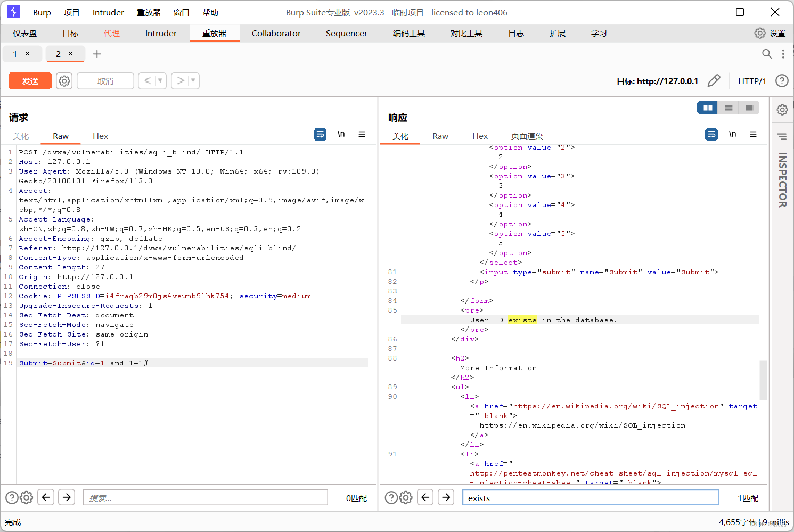794x532 pixels.
Task: Switch to 仪表盘 tab
Action: 25,33
